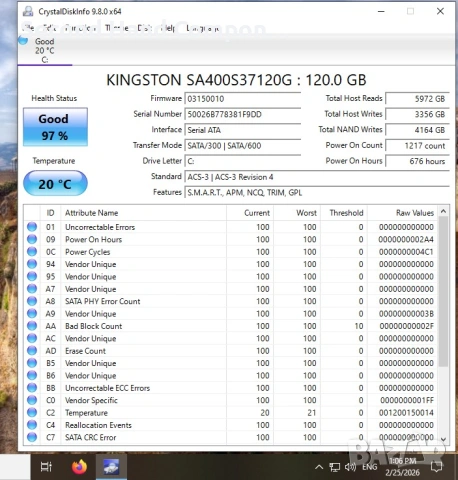Click the Interface field Serial ATA
The width and height of the screenshot is (458, 480).
[x=243, y=130]
